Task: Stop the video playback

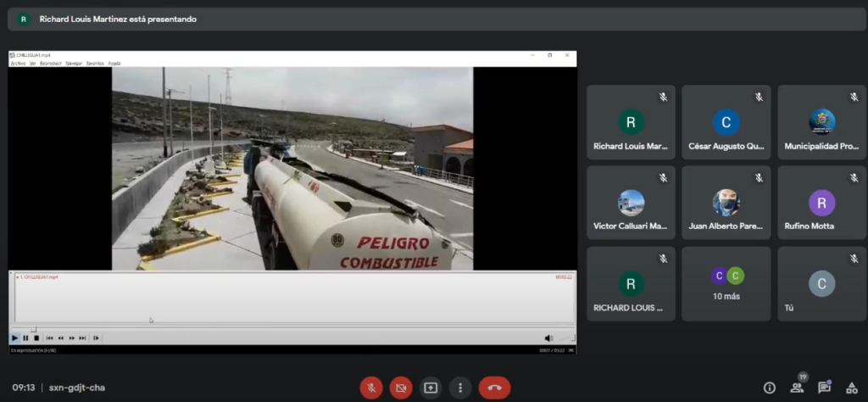Action: click(x=36, y=338)
